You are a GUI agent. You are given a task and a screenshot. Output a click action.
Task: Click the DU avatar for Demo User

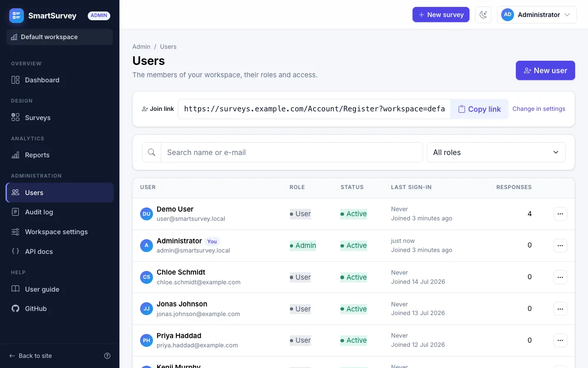147,214
